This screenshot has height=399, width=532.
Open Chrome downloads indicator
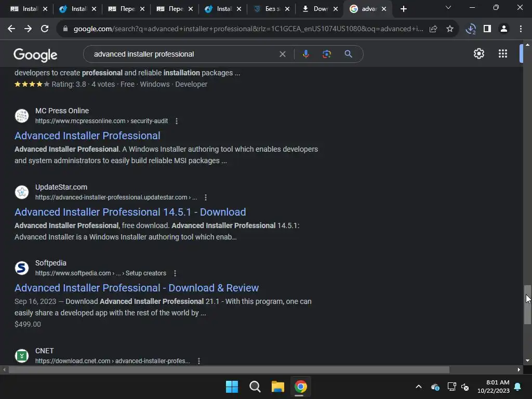[471, 29]
